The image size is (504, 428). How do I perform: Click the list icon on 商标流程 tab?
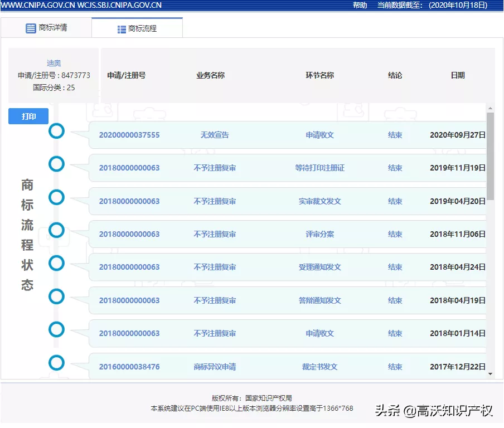click(x=120, y=27)
